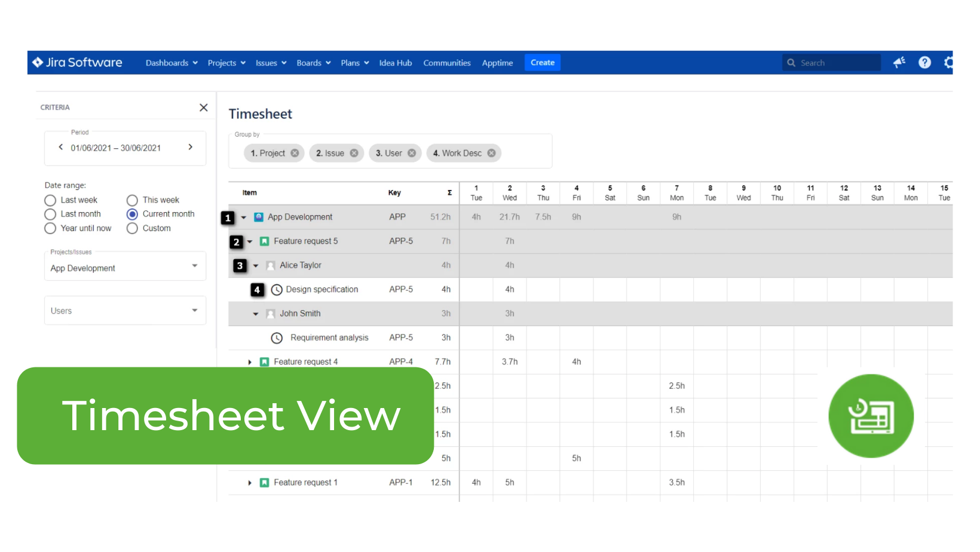Click the APP-5 key in Feature request 5 row
This screenshot has width=980, height=552.
tap(401, 241)
